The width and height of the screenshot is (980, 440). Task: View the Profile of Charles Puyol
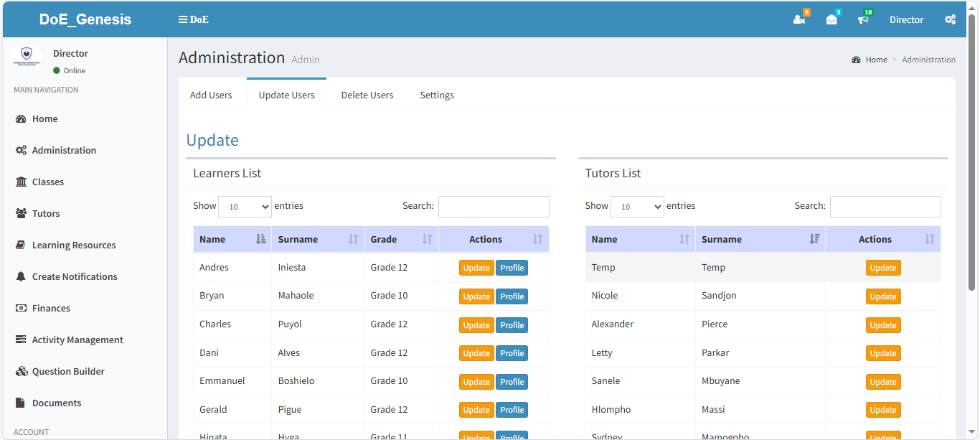[x=512, y=324]
